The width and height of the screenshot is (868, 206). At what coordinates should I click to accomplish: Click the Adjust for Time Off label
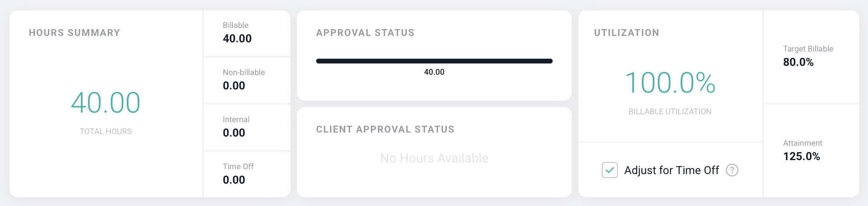[671, 170]
